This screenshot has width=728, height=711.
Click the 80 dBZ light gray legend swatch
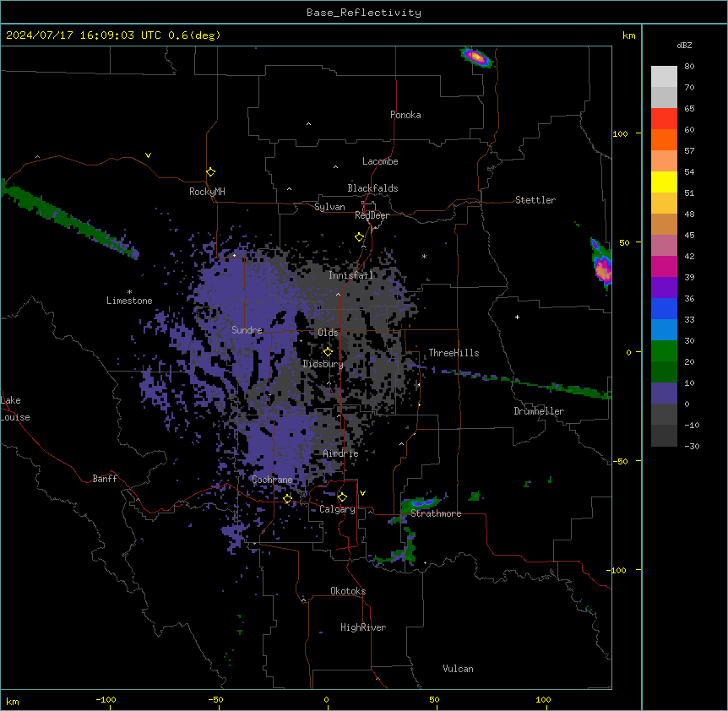tap(664, 77)
